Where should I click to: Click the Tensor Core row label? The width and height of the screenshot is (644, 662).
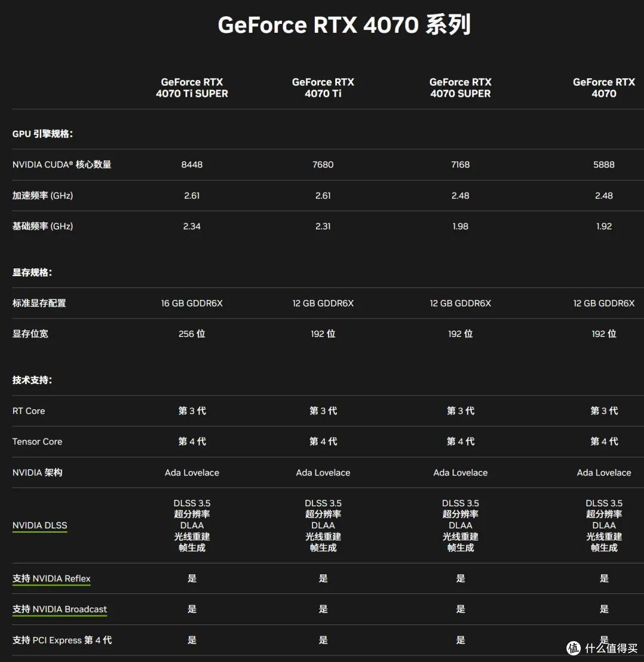pos(37,441)
